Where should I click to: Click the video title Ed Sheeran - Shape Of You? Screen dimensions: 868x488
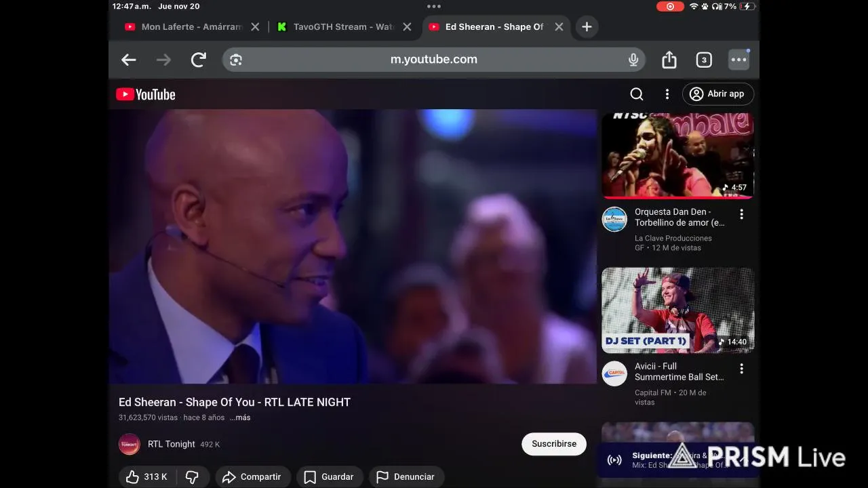(235, 402)
